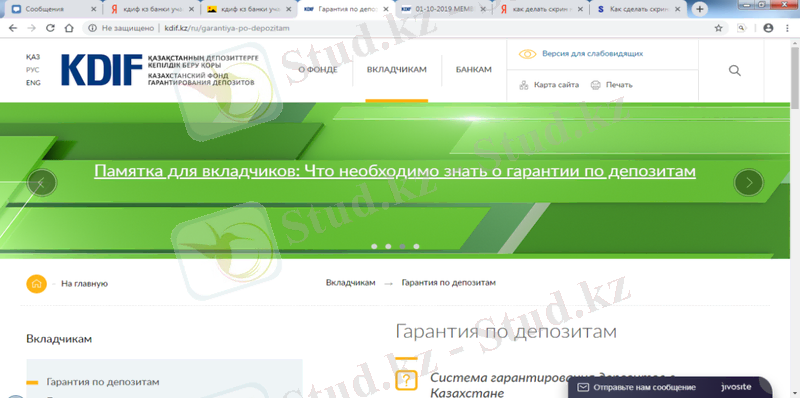Show next banner slide with right arrow
The image size is (800, 398).
coord(748,183)
